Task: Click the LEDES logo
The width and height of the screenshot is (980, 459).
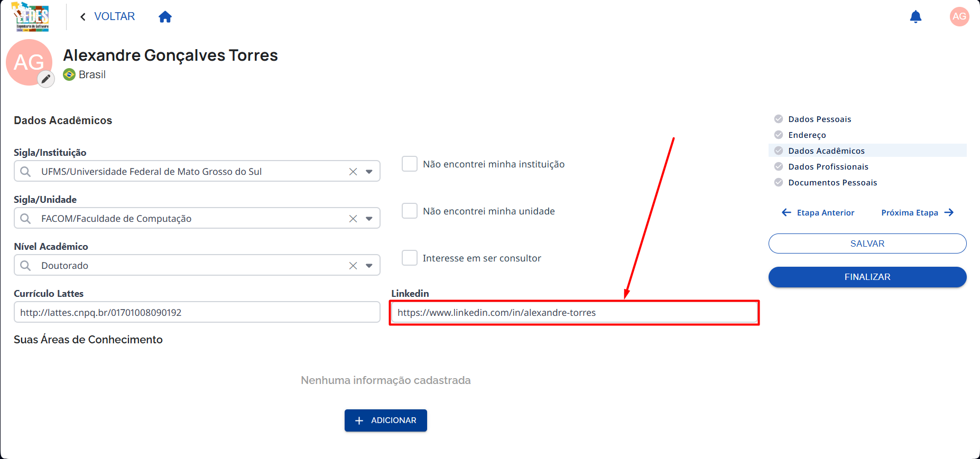Action: 31,17
